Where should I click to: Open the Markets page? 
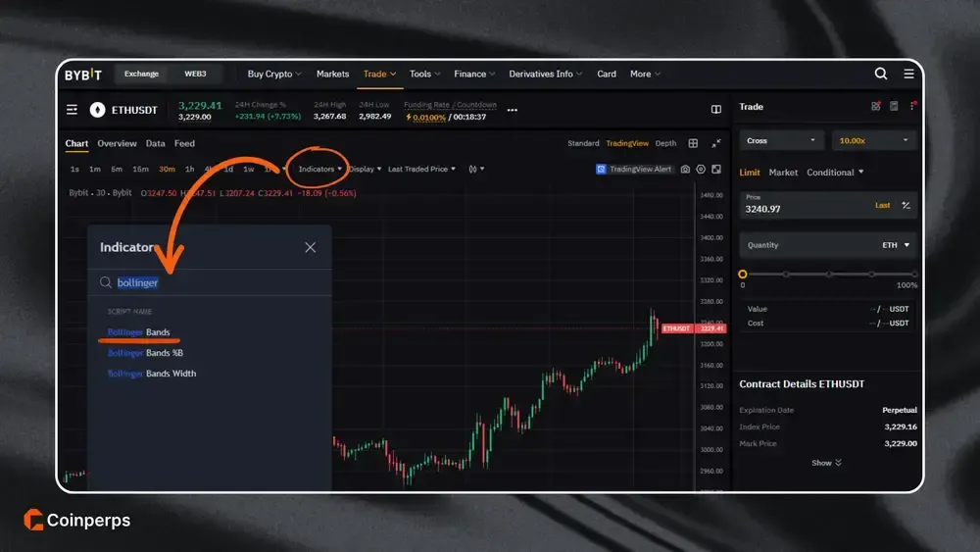[x=332, y=74]
